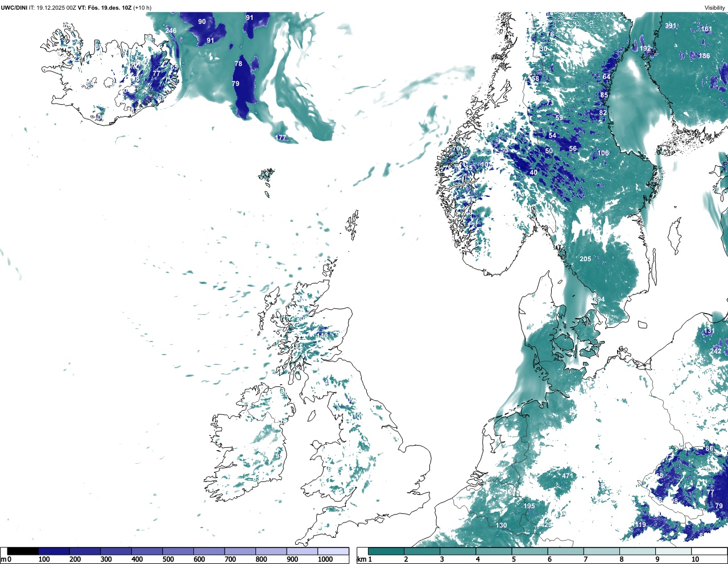The width and height of the screenshot is (728, 564).
Task: Click the '90' value in the dark patch north of Iceland
Action: tap(202, 22)
